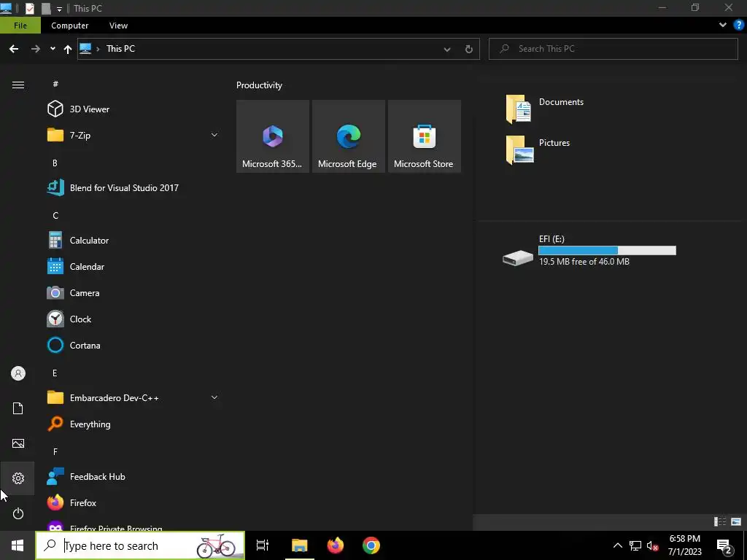This screenshot has width=747, height=560.
Task: Open the Microsoft Store tile
Action: point(425,136)
